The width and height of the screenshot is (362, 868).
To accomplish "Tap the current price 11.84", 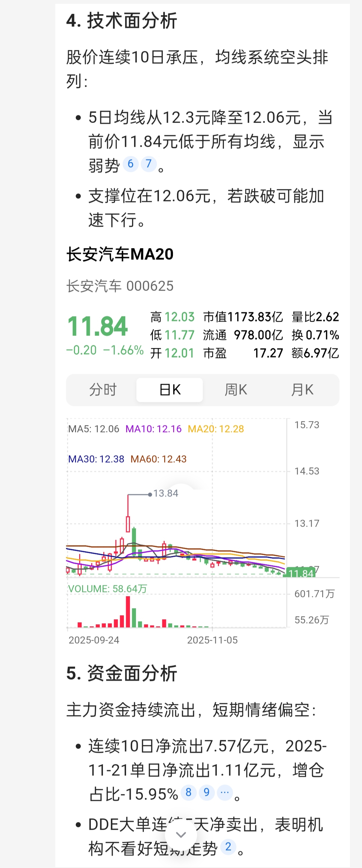I will [x=98, y=326].
